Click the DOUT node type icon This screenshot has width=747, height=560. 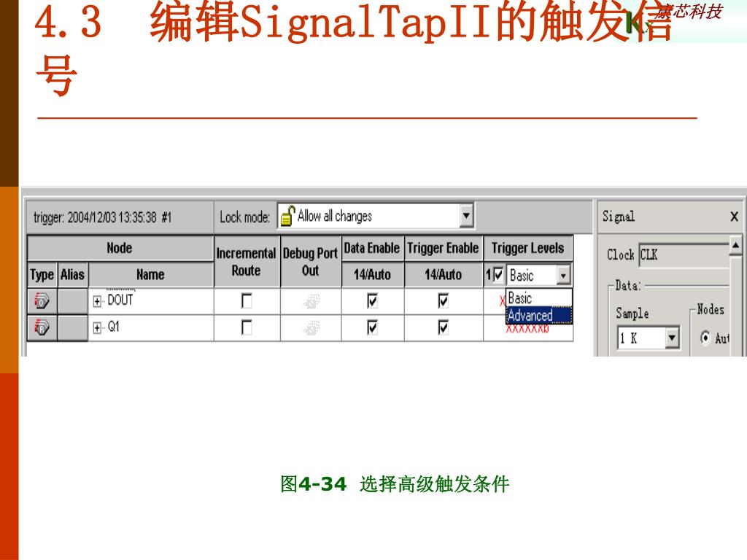click(42, 301)
